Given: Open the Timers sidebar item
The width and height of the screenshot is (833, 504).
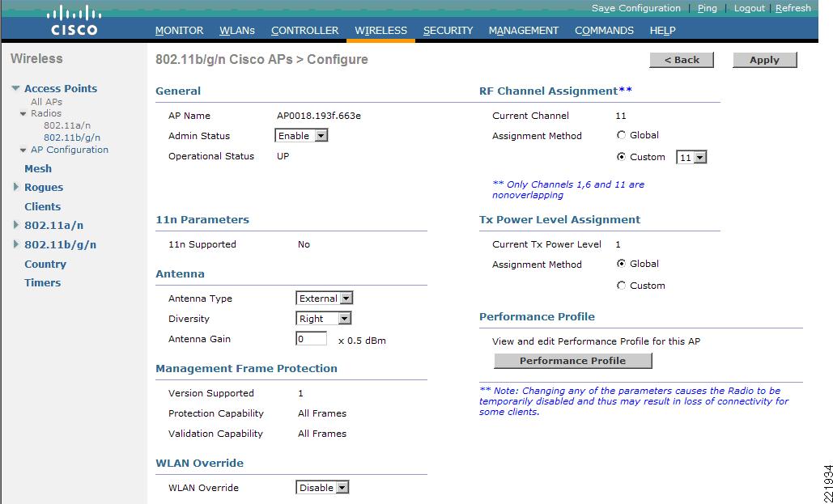Looking at the screenshot, I should (x=42, y=282).
